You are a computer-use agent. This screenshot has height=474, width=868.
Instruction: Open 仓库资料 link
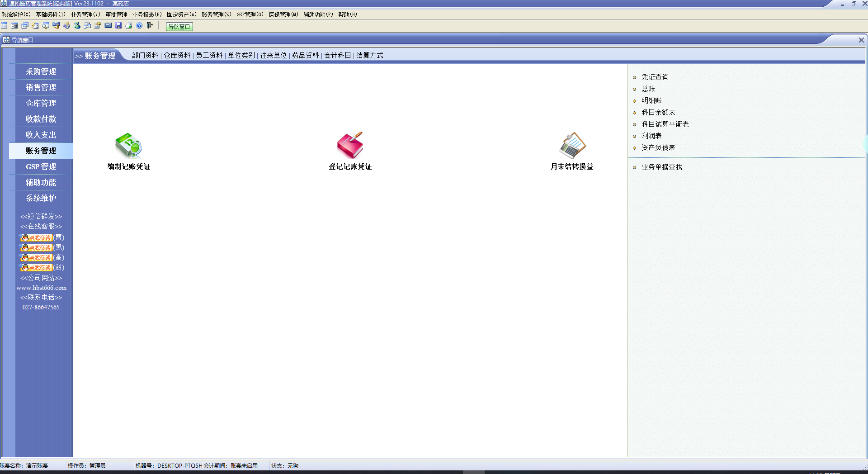pos(177,55)
